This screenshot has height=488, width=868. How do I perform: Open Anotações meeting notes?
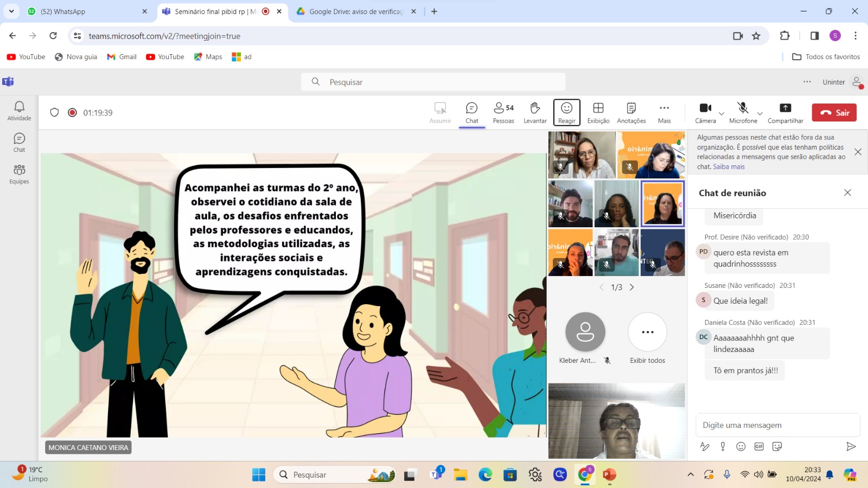tap(631, 112)
